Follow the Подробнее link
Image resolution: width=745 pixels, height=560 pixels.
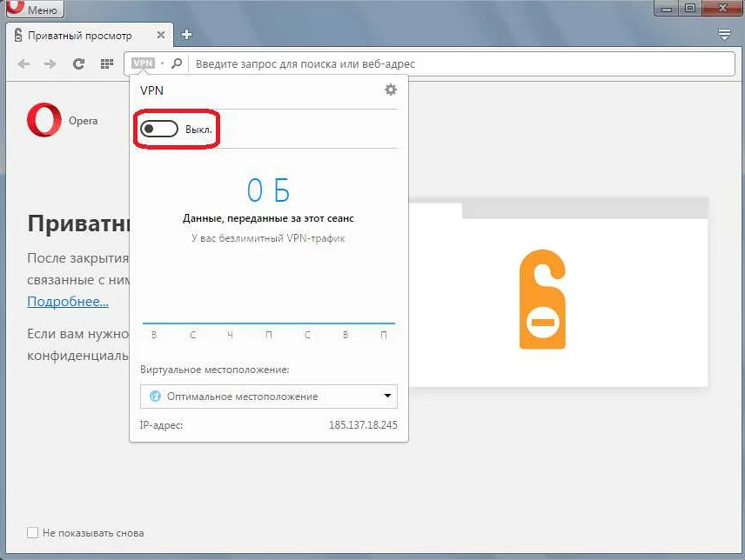(67, 301)
